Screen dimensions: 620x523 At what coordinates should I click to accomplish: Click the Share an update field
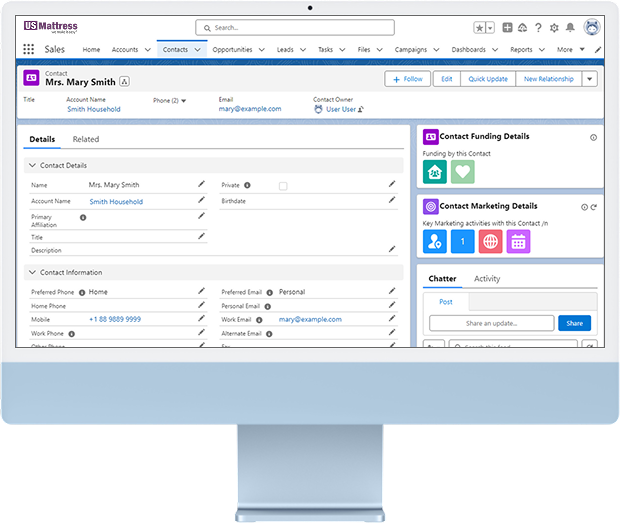[491, 323]
